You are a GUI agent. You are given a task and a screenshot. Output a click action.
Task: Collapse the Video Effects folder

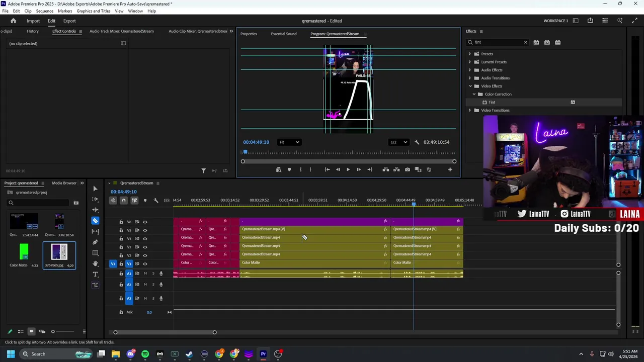[470, 86]
